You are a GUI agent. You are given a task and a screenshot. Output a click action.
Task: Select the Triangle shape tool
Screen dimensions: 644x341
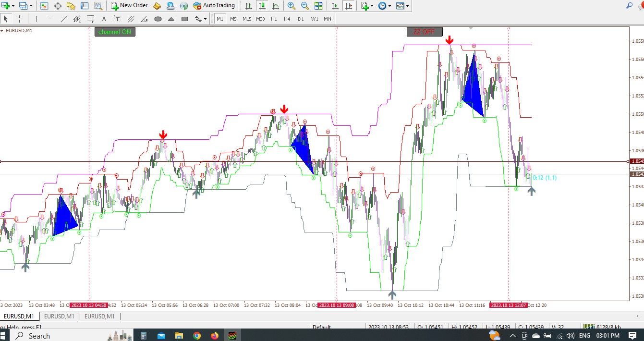(x=171, y=19)
